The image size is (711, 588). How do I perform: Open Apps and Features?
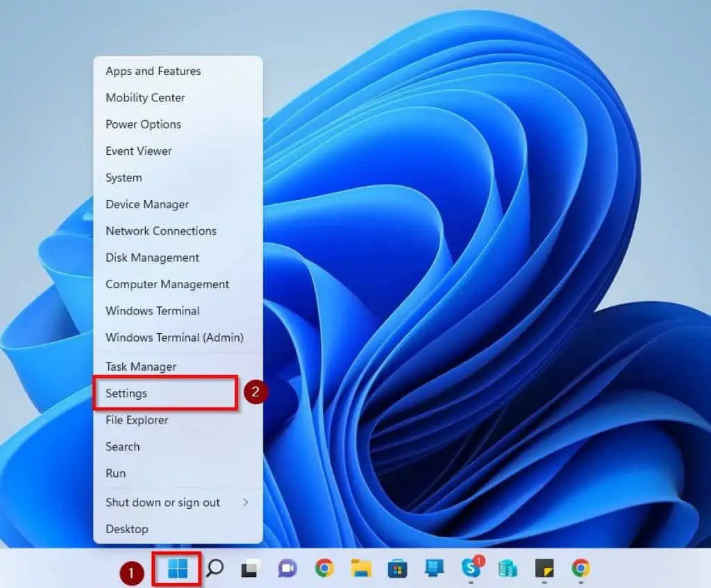(153, 71)
